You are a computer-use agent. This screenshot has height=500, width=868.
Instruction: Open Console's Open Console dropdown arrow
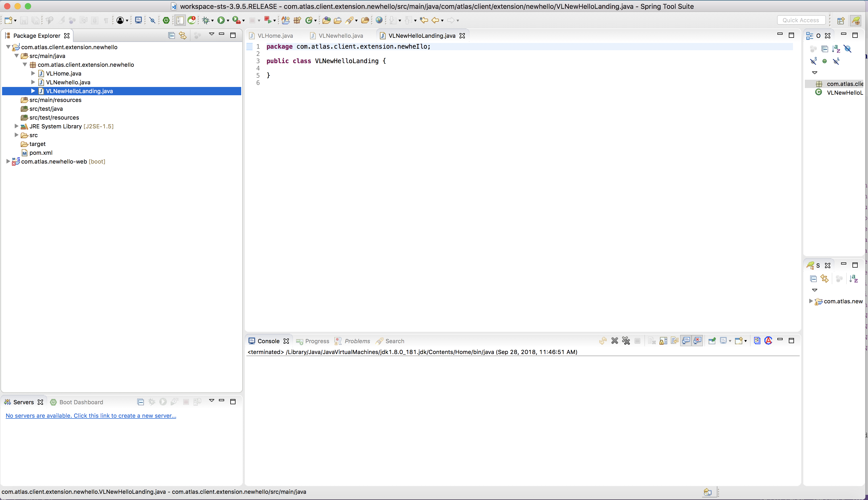pyautogui.click(x=745, y=341)
